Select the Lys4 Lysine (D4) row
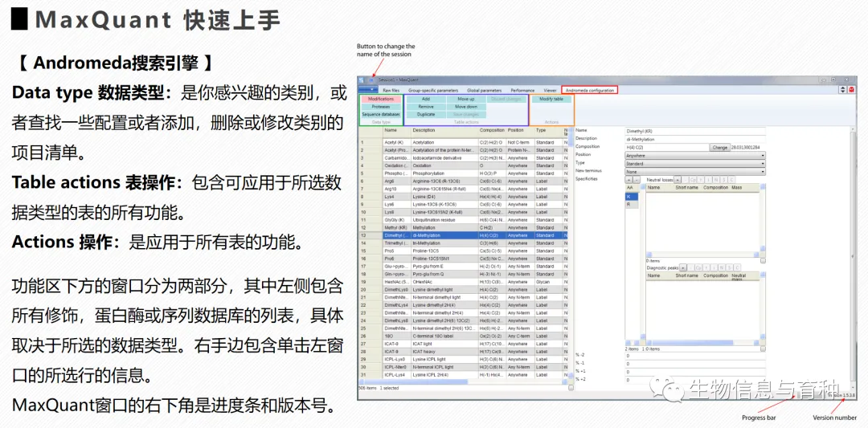The image size is (868, 428). 463,196
